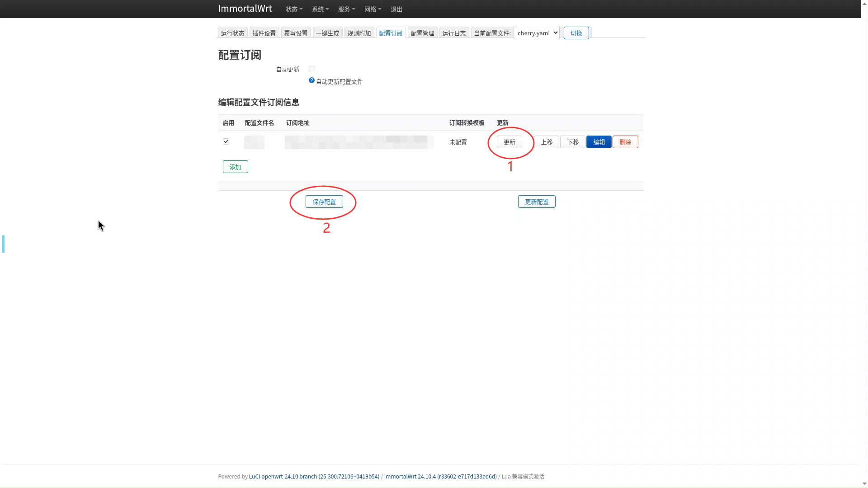Viewport: 868px width, 488px height.
Task: Toggle the 启用 checkbox for the subscription row
Action: pyautogui.click(x=226, y=141)
